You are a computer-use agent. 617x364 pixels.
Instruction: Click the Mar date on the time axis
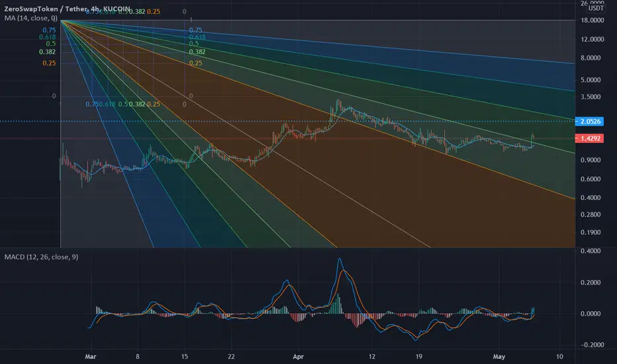click(91, 357)
